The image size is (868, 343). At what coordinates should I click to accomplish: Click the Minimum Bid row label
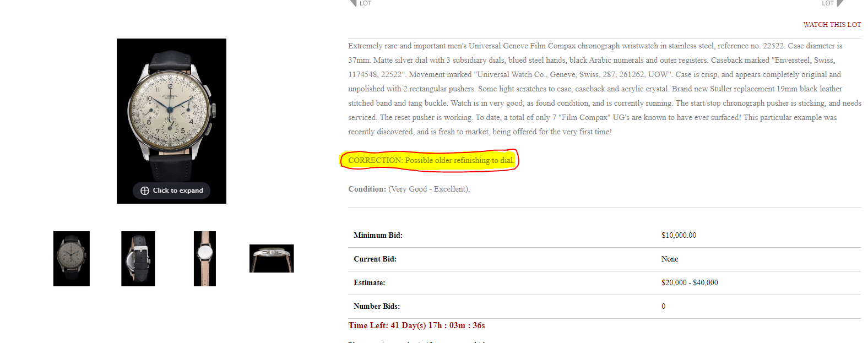[x=378, y=235]
